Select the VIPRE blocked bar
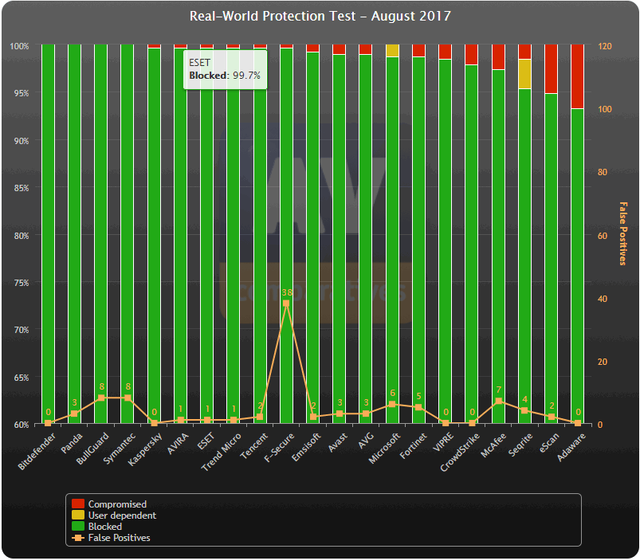 [445, 242]
